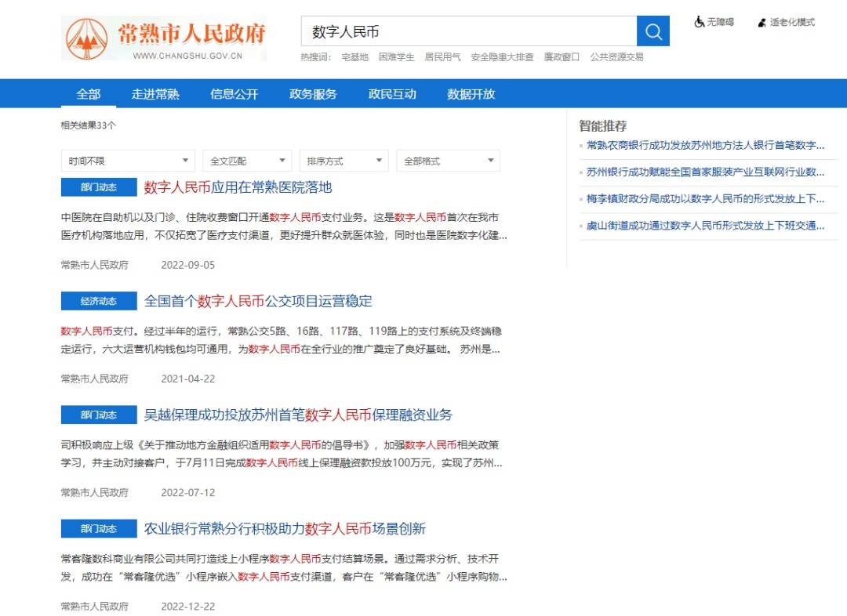Click the date 2022-07-12
The image size is (847, 616).
[x=188, y=492]
